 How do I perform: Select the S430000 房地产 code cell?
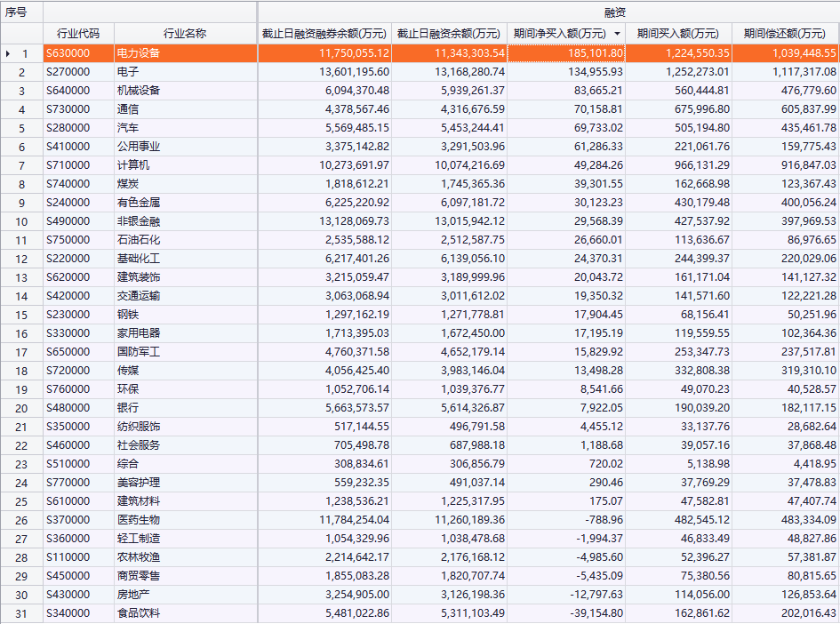pos(68,595)
